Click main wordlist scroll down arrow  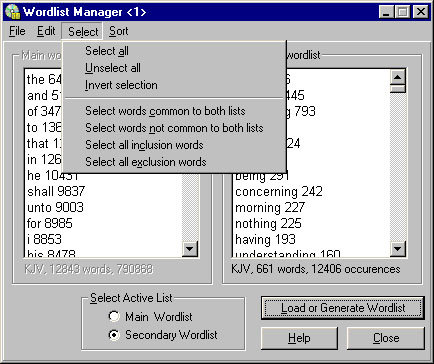tap(190, 249)
